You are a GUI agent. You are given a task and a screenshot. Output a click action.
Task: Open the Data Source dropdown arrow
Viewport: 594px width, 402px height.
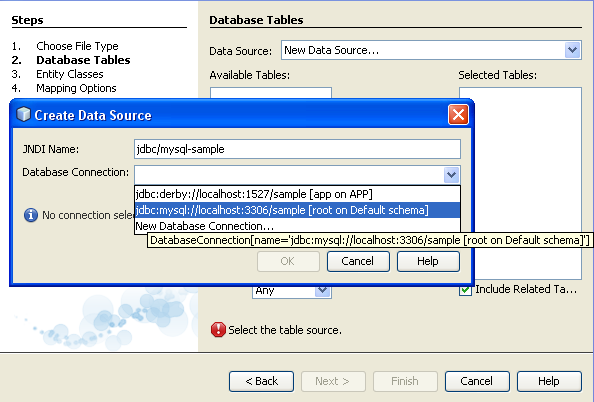coord(572,50)
